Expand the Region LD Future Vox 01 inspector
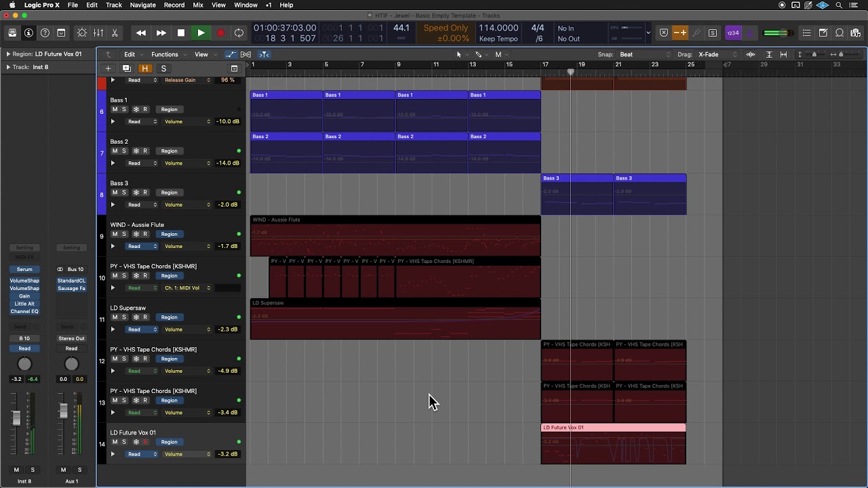Image resolution: width=868 pixels, height=488 pixels. tap(8, 54)
